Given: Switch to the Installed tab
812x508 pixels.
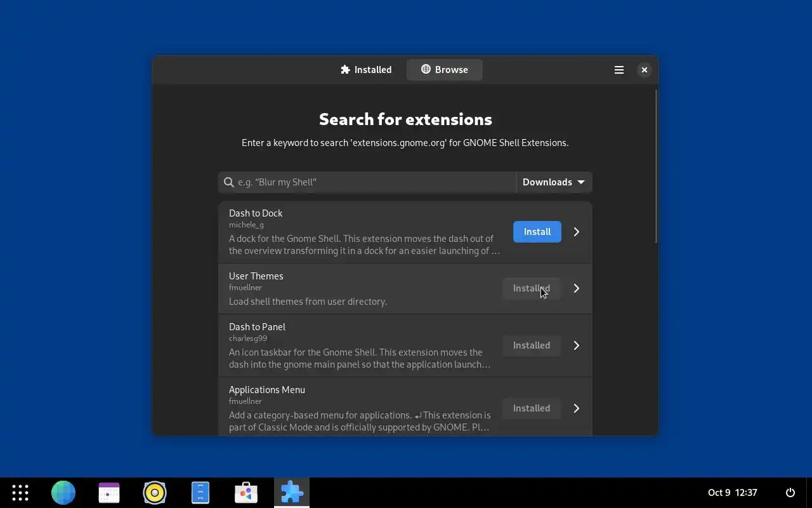Looking at the screenshot, I should click(366, 70).
